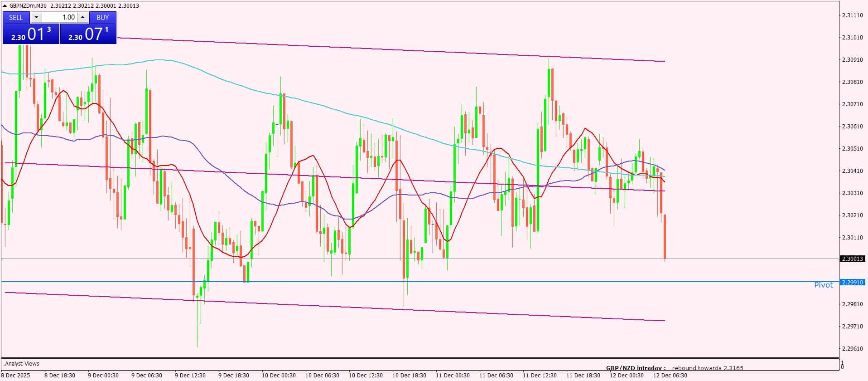The width and height of the screenshot is (868, 381).
Task: Click the 11 Dec 18:30 time axis label
Action: pyautogui.click(x=583, y=375)
